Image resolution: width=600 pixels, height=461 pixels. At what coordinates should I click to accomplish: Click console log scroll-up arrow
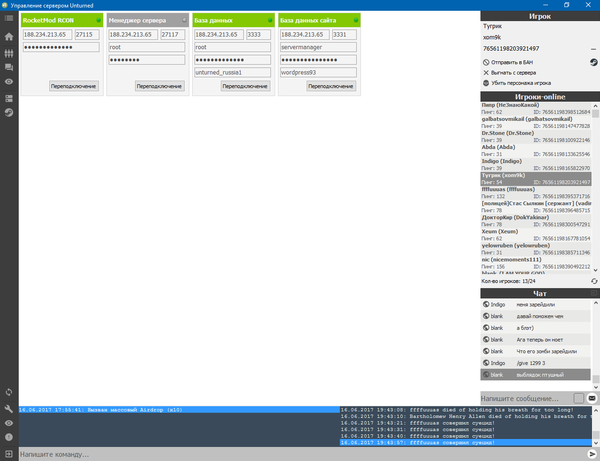pyautogui.click(x=595, y=411)
